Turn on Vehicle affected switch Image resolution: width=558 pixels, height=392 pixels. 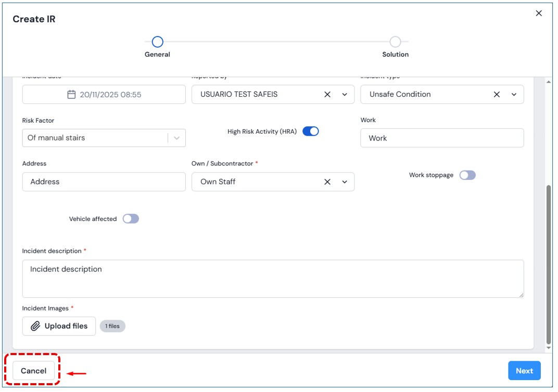[131, 219]
